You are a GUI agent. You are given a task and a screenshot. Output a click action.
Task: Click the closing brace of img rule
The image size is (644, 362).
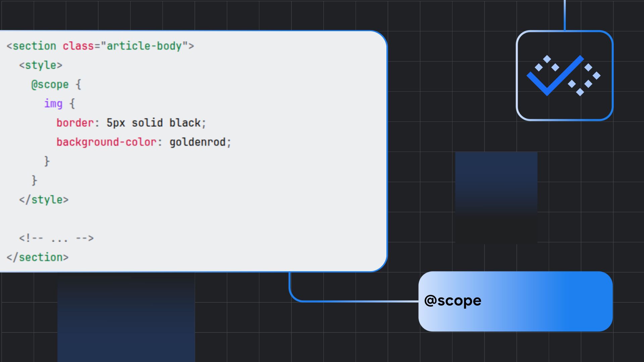click(47, 161)
